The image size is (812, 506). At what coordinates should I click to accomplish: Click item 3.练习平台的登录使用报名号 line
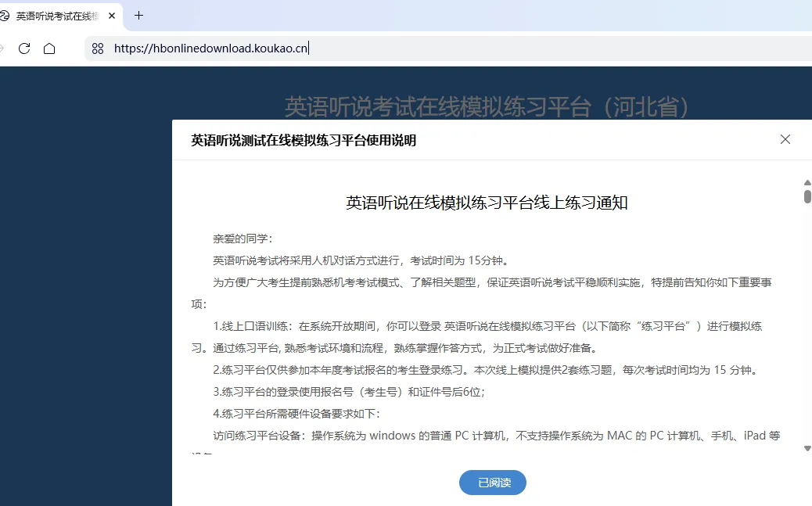coord(349,392)
